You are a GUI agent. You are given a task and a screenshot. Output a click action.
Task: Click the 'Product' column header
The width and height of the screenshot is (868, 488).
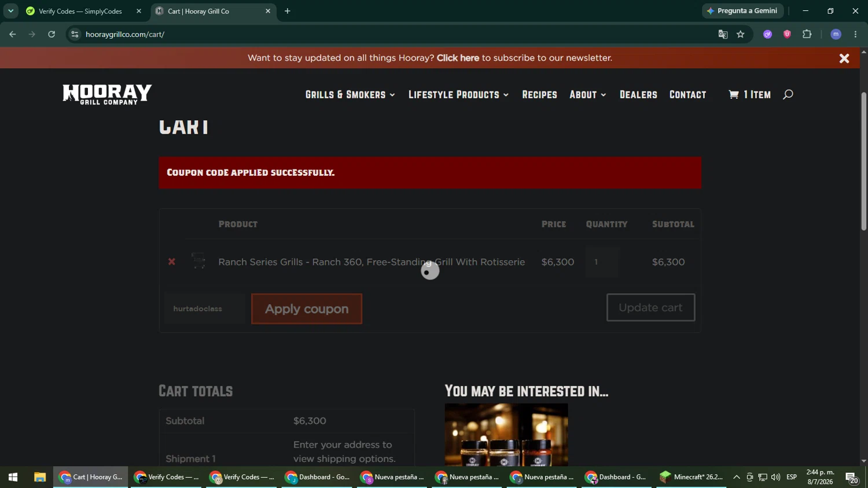coord(238,224)
